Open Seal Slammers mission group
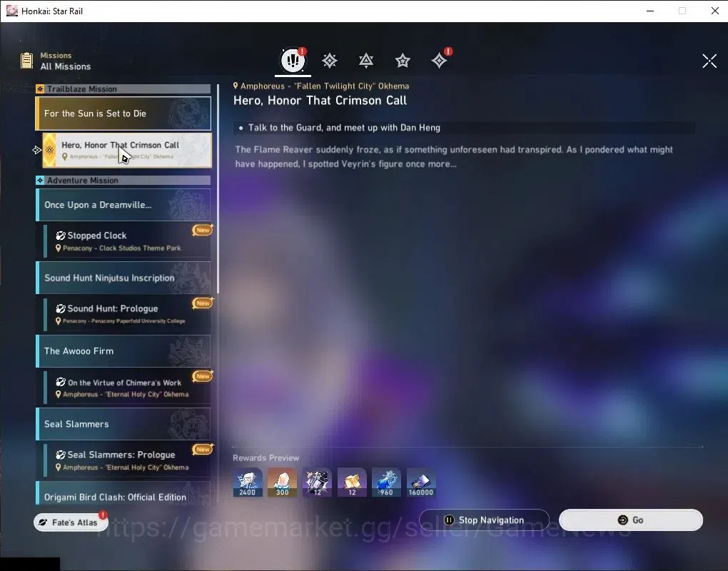The image size is (728, 571). tap(123, 424)
